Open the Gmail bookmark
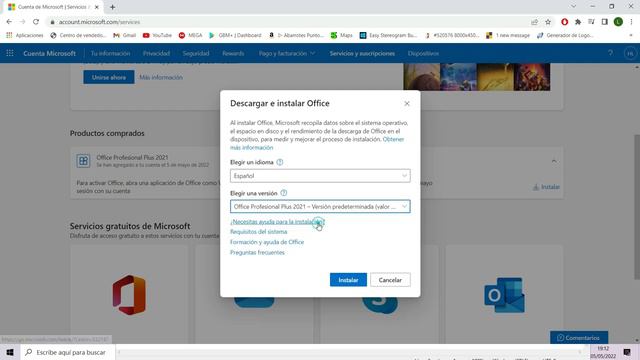Screen dimensions: 640x360 [x=124, y=36]
